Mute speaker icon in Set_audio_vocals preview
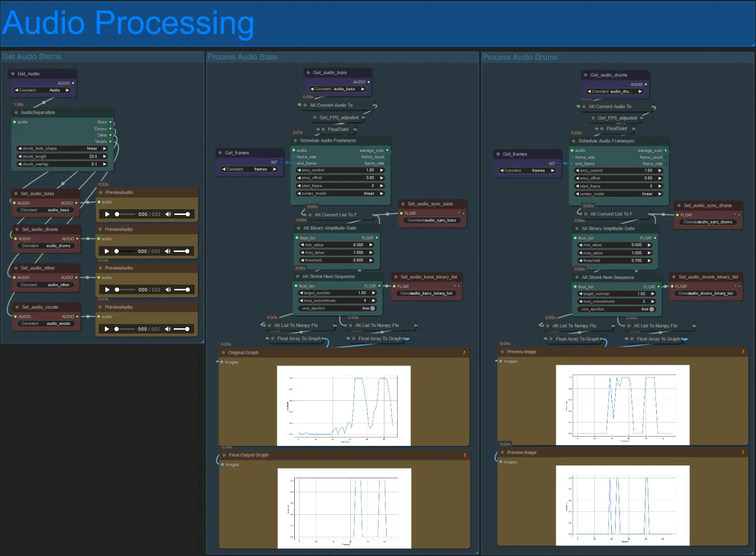The height and width of the screenshot is (556, 756). pyautogui.click(x=168, y=329)
